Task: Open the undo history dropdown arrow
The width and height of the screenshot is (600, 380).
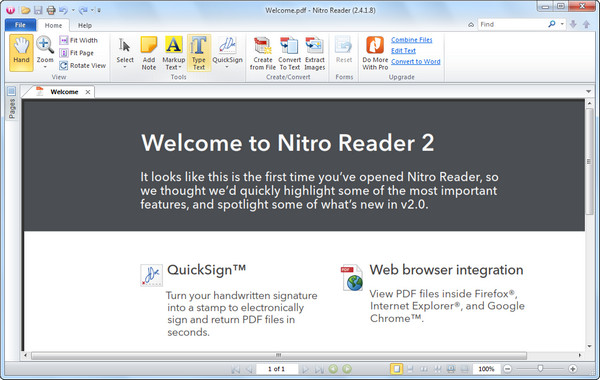Action: click(x=73, y=10)
